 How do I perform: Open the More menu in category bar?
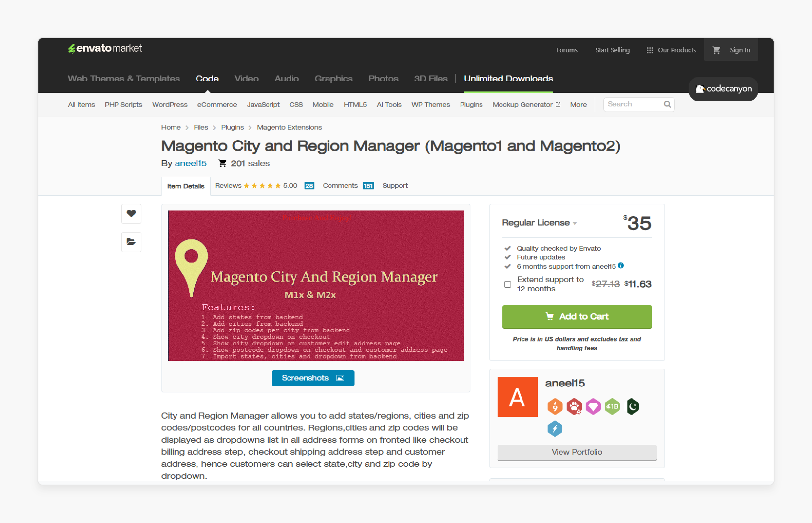pyautogui.click(x=578, y=105)
